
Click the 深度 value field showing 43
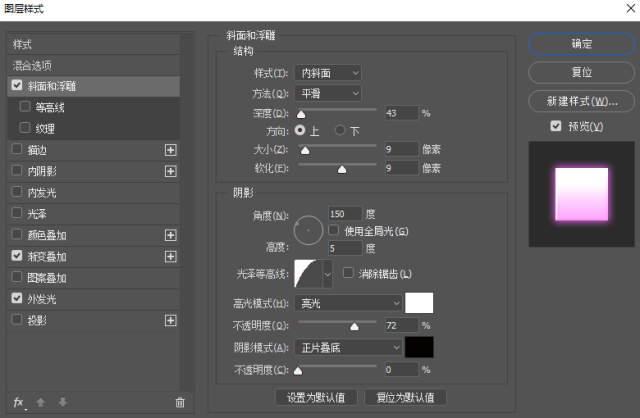[x=402, y=113]
